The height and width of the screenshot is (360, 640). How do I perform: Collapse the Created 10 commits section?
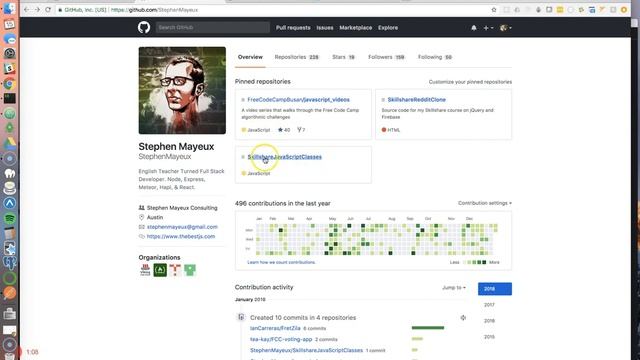[463, 318]
